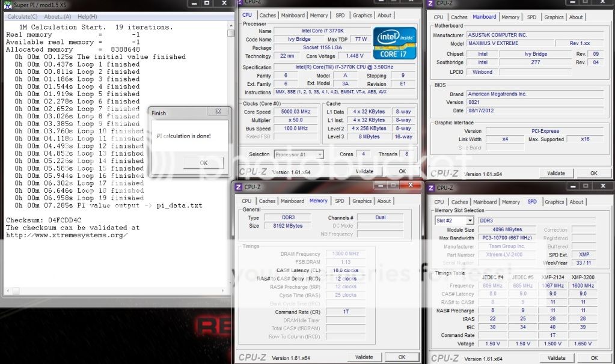Switch to SPD tab in Memory window
This screenshot has width=615, height=364.
click(340, 201)
